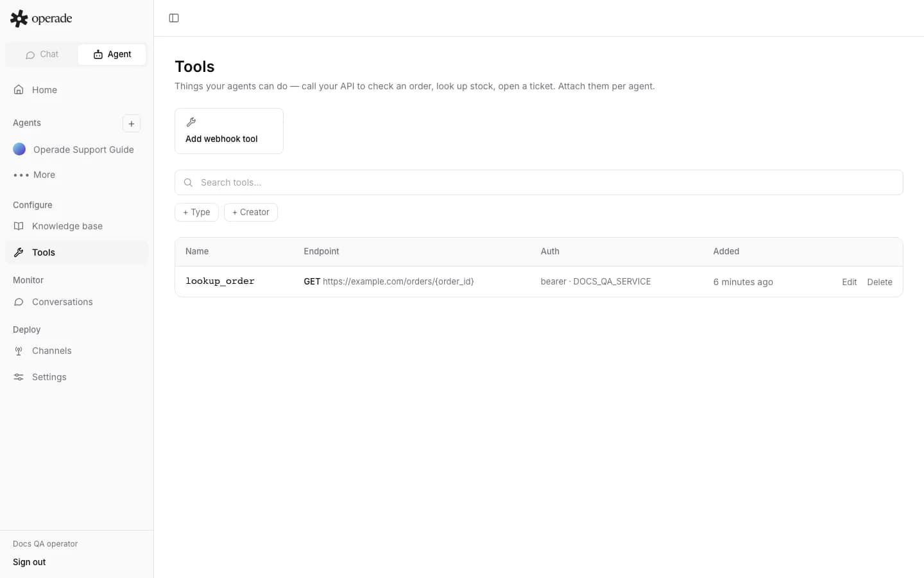Click the Name column header
Screen dimensions: 924x578
(197, 251)
